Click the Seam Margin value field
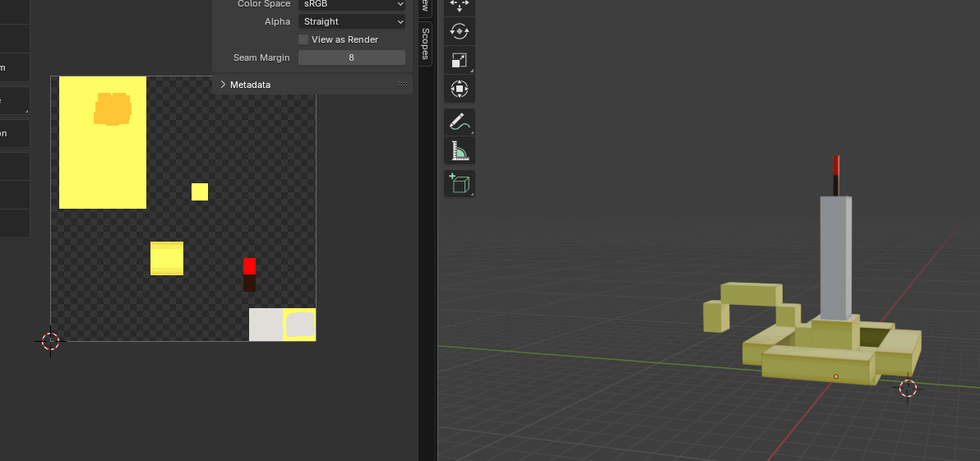 (351, 58)
